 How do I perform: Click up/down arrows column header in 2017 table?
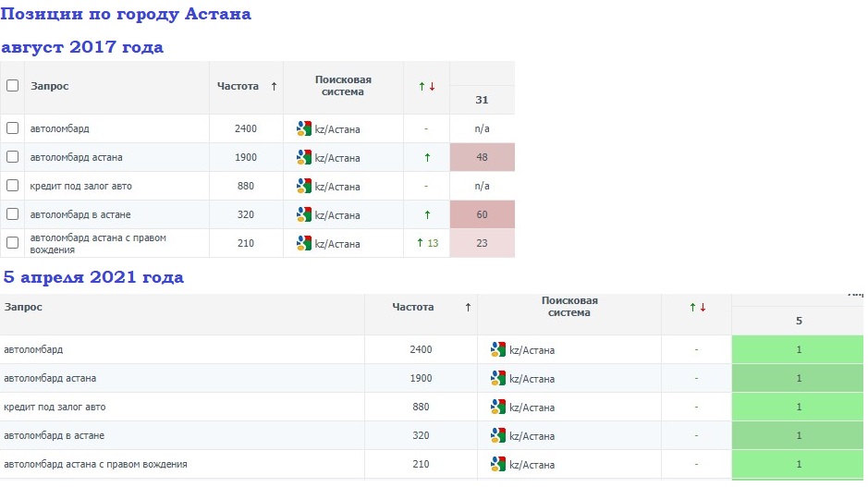(426, 87)
